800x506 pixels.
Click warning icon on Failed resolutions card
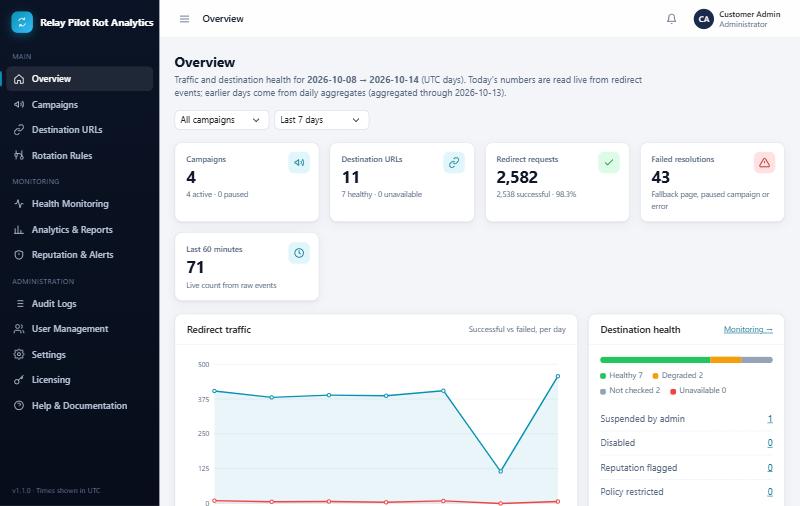click(x=764, y=163)
